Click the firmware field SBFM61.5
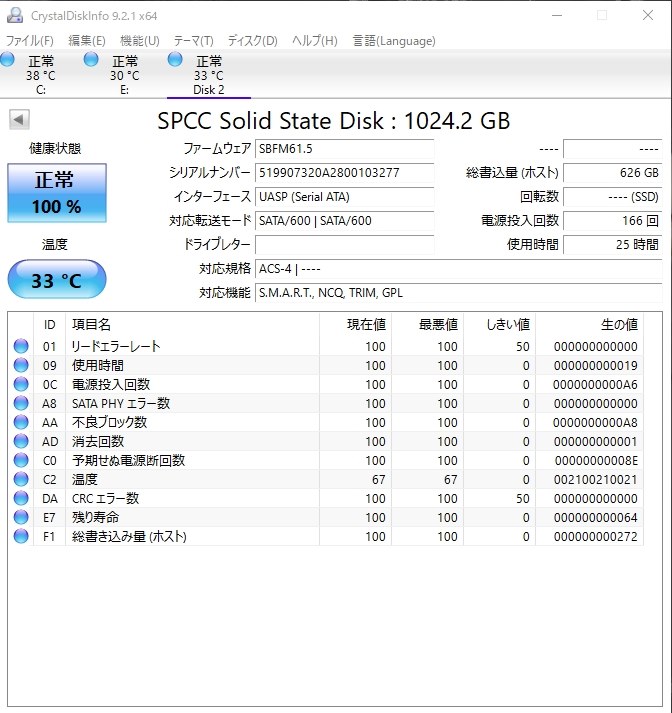Viewport: 672px width, 713px height. click(345, 149)
